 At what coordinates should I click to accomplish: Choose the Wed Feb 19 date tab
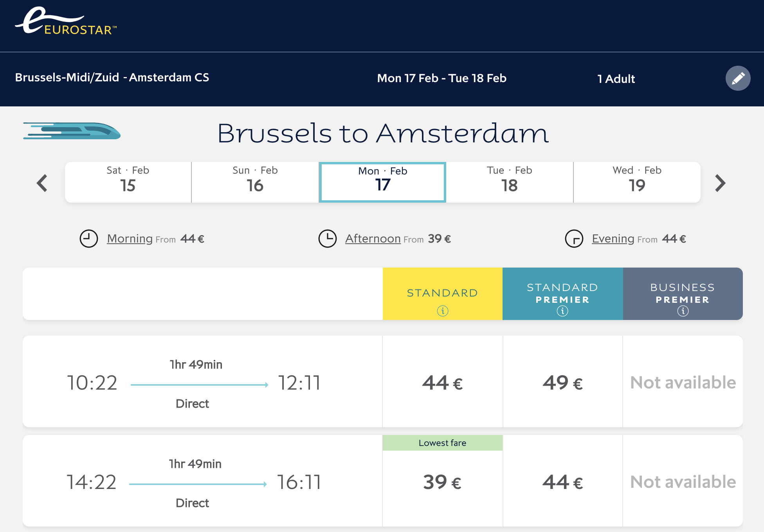[637, 182]
